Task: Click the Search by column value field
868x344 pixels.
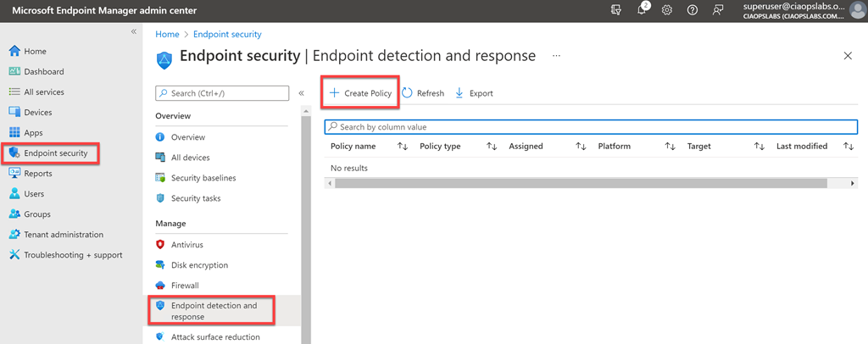Action: point(591,127)
